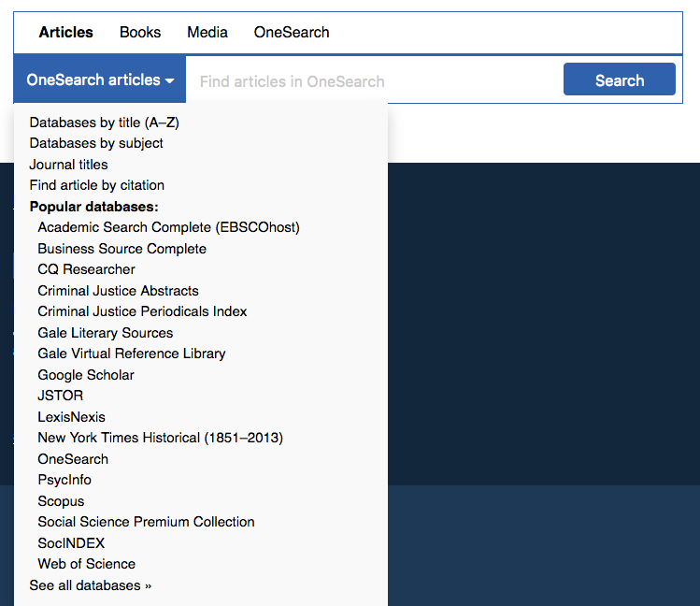Click the blue Search button

click(620, 79)
